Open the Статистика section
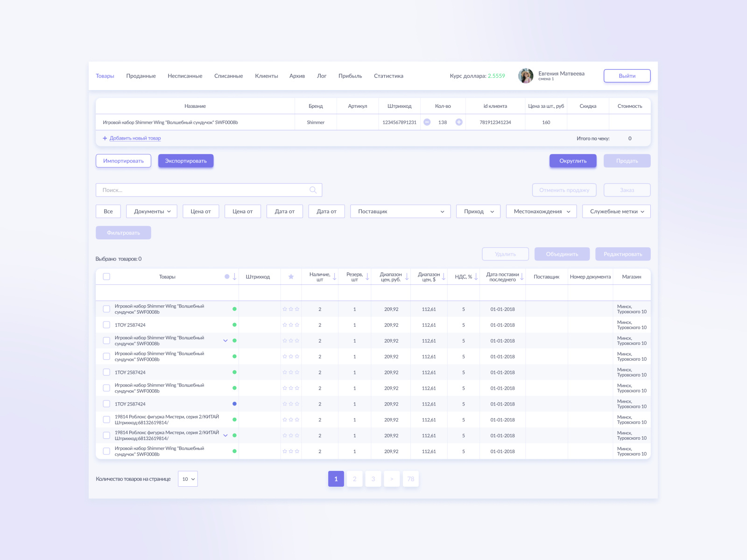The width and height of the screenshot is (747, 560). pos(388,76)
